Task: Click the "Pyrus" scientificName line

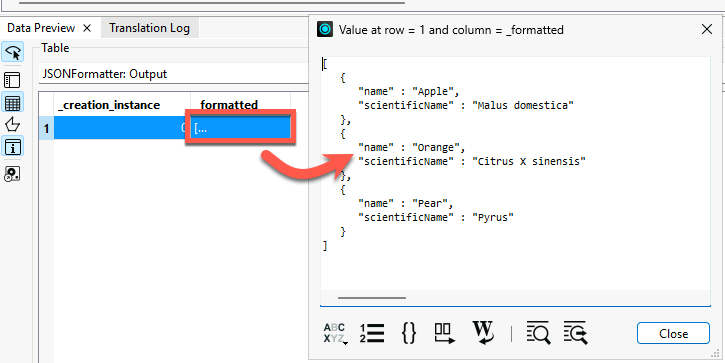Action: (x=436, y=217)
